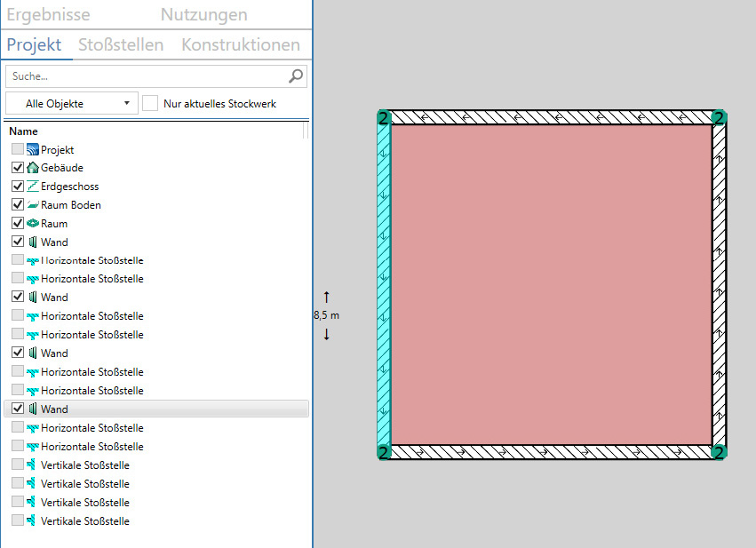The image size is (756, 548).
Task: Switch to the Ergebnisse tab
Action: pos(48,14)
